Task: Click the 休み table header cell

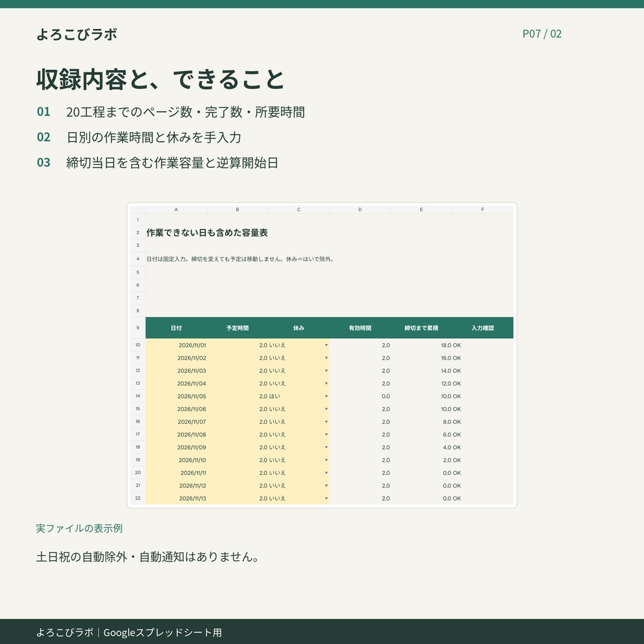Action: tap(299, 328)
